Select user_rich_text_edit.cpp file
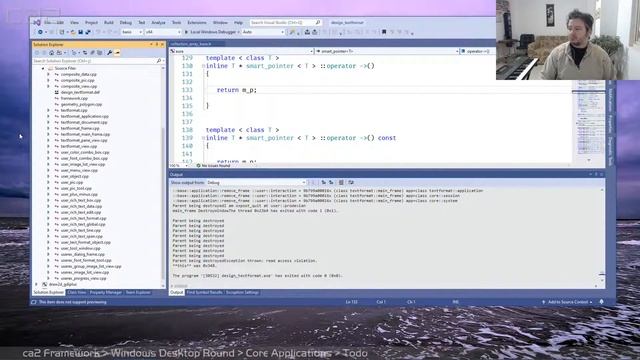Screen dimensions: 640x360 click(81, 212)
